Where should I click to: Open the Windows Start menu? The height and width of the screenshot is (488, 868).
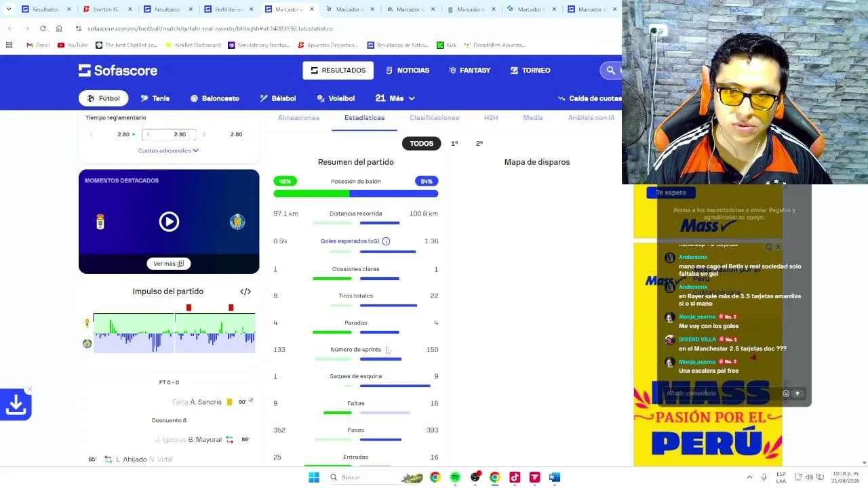314,477
